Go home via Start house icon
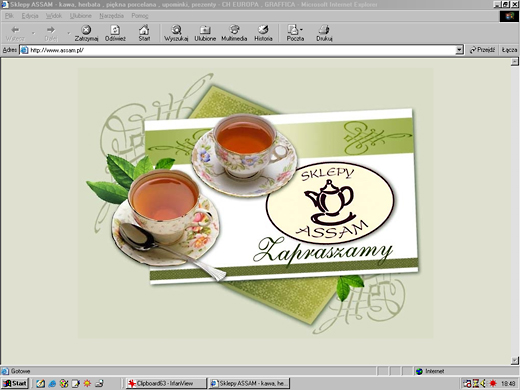520x390 pixels. pos(144,30)
